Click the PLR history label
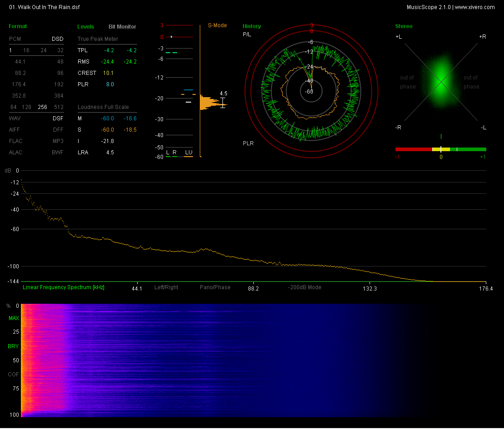This screenshot has height=429, width=504. [x=248, y=143]
